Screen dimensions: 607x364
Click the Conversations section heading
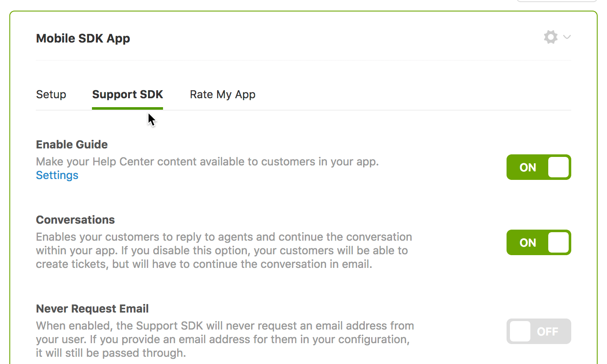tap(75, 219)
